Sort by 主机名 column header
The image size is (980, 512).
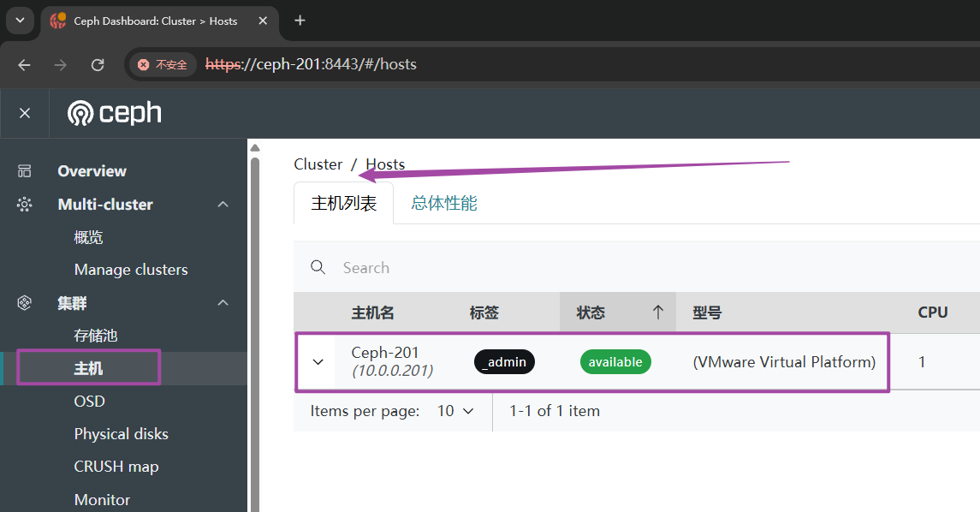point(372,312)
